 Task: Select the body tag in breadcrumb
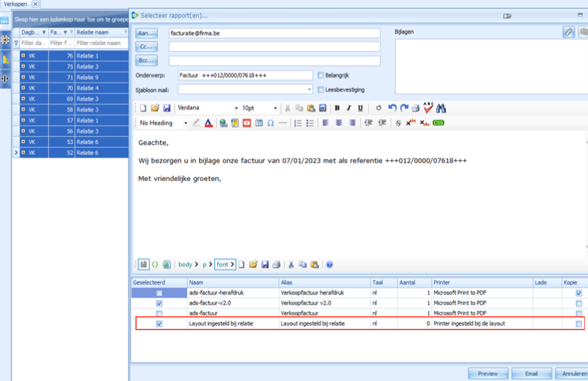coord(185,265)
